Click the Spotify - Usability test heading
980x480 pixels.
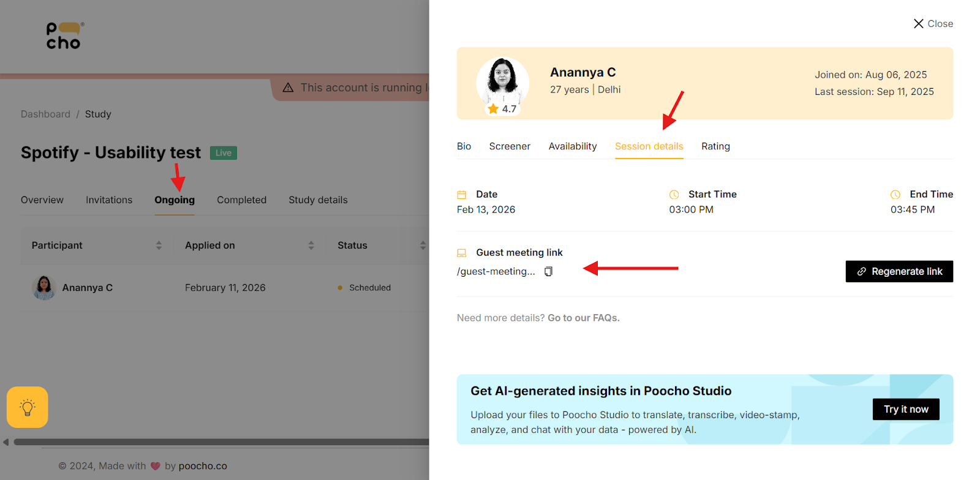[111, 152]
